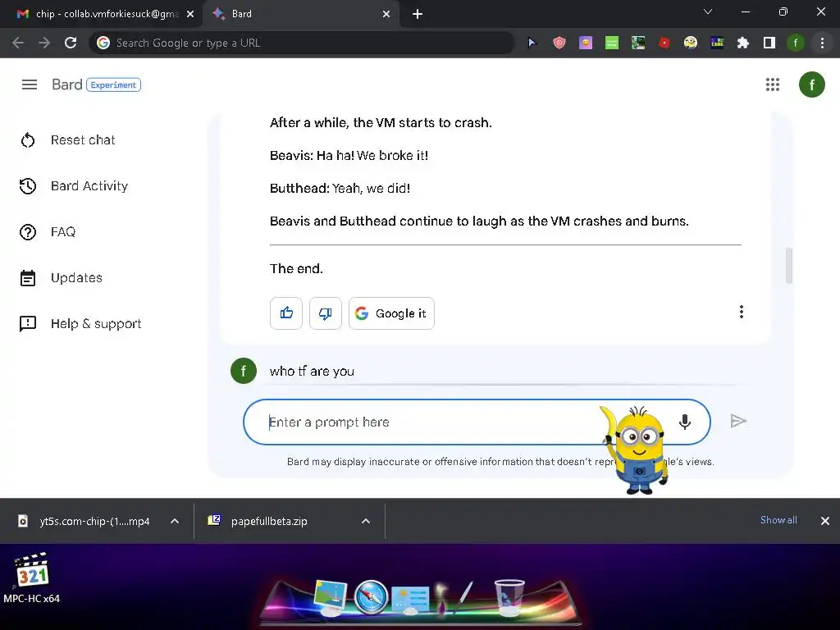Screen dimensions: 840x630
Task: Open the Google account avatar in Bard
Action: tap(811, 84)
